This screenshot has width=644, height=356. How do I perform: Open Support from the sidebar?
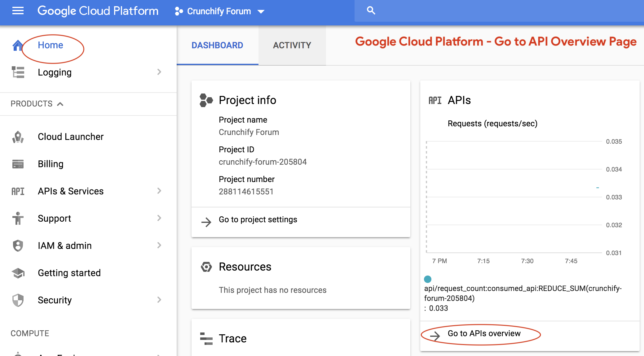(54, 219)
